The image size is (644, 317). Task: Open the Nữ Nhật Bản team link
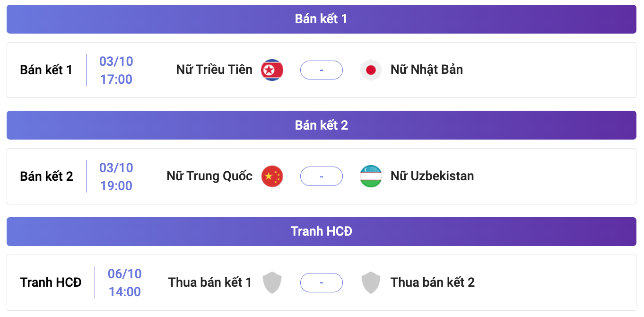[426, 70]
